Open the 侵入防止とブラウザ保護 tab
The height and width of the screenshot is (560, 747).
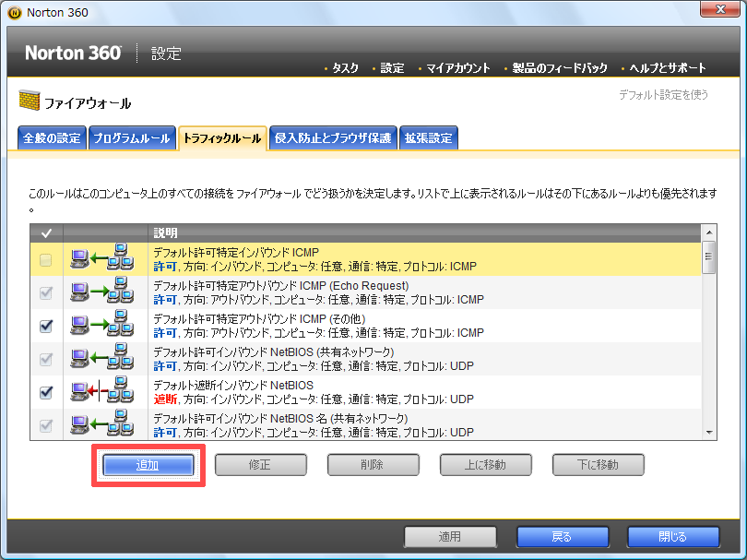[x=334, y=138]
